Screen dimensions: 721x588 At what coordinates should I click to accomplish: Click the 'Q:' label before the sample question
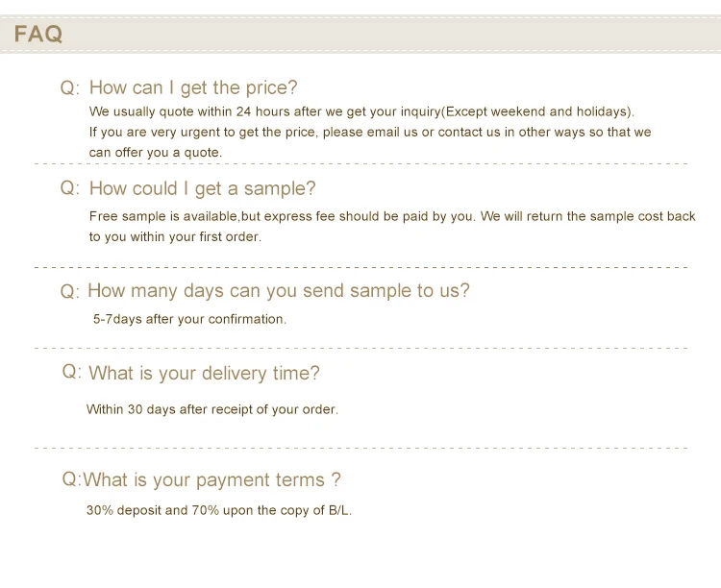point(70,188)
